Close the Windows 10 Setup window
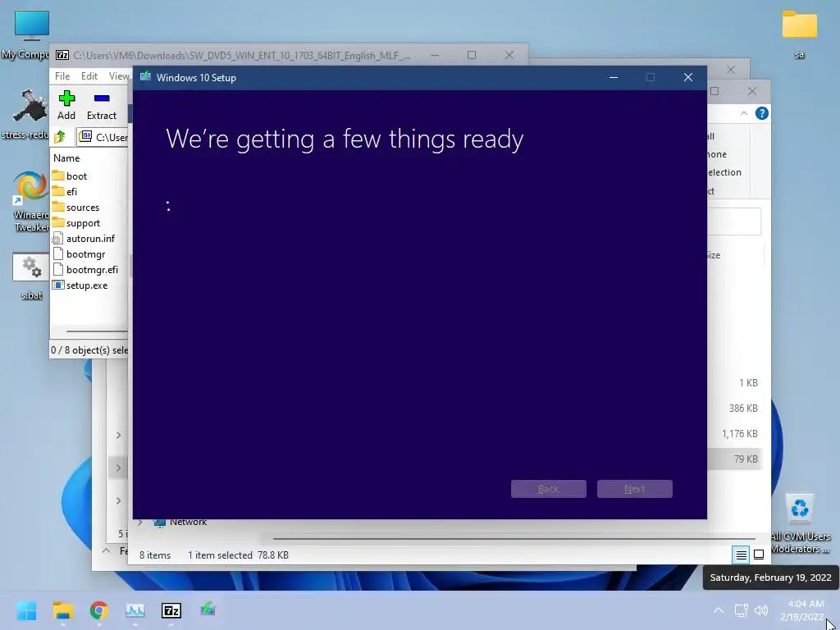840x630 pixels. (x=688, y=78)
